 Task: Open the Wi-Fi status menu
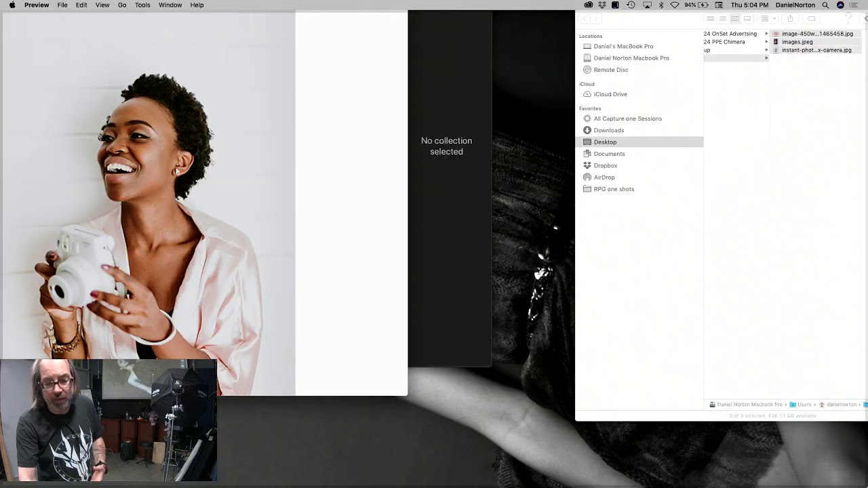click(675, 5)
